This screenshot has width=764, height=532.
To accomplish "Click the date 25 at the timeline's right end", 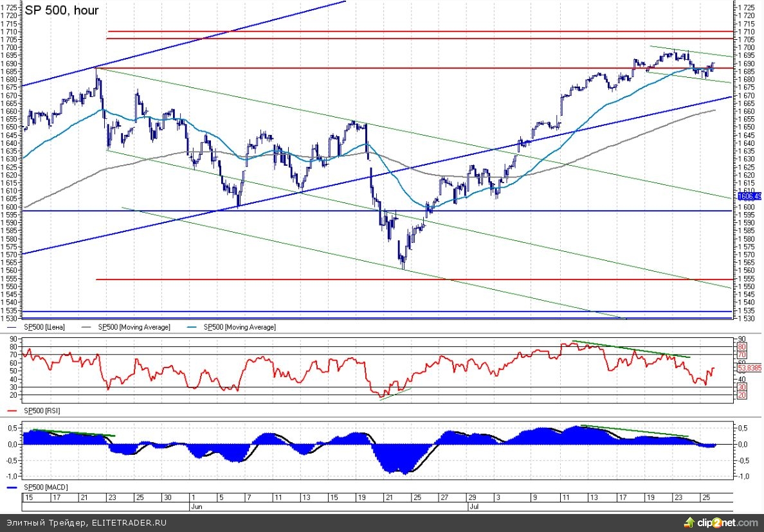I will pyautogui.click(x=705, y=497).
